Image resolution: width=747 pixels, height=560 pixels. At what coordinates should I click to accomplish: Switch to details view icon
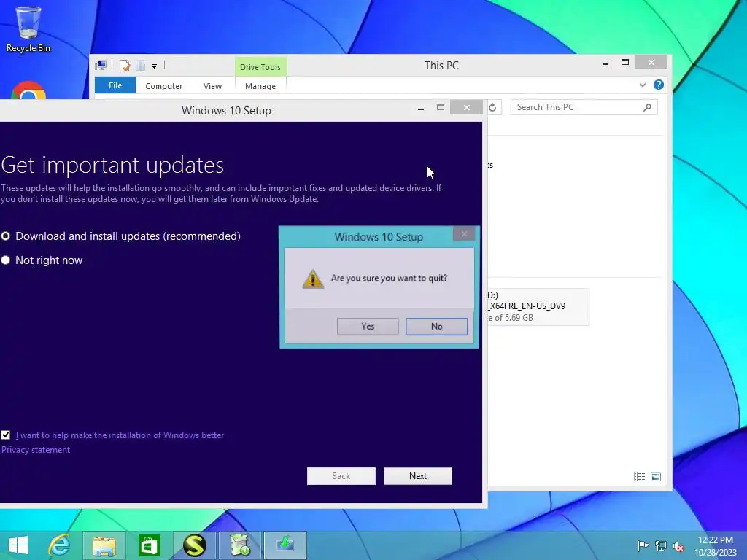coord(639,477)
